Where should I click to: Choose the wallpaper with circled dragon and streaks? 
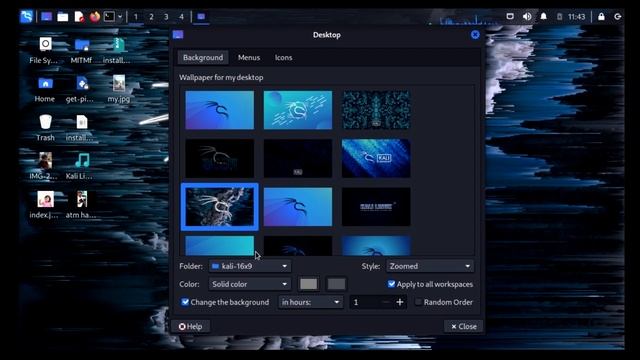tap(298, 110)
